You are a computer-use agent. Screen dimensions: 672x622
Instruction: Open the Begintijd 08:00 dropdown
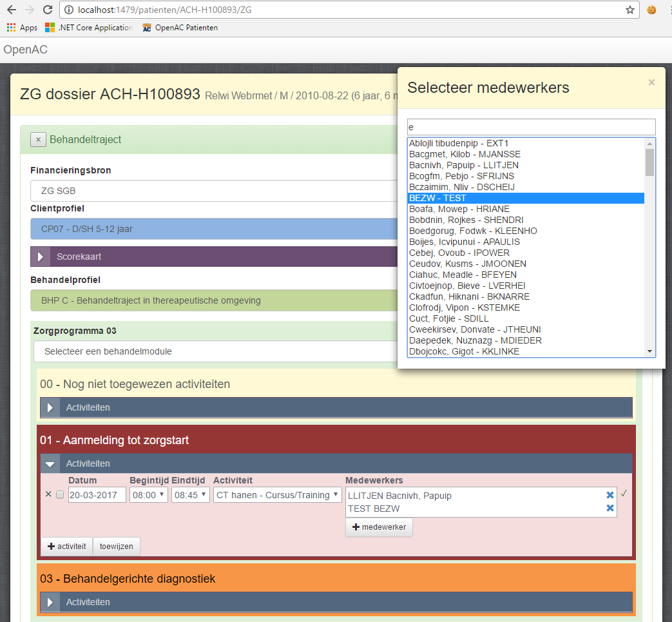click(x=149, y=494)
